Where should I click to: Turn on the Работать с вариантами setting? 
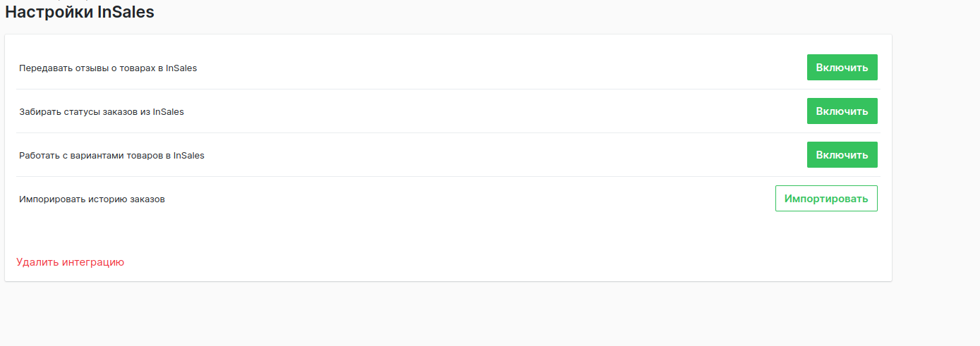coord(842,155)
